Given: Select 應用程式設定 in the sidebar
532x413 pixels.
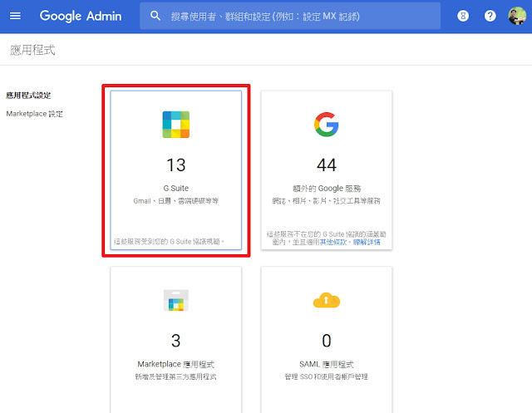Looking at the screenshot, I should pos(28,96).
